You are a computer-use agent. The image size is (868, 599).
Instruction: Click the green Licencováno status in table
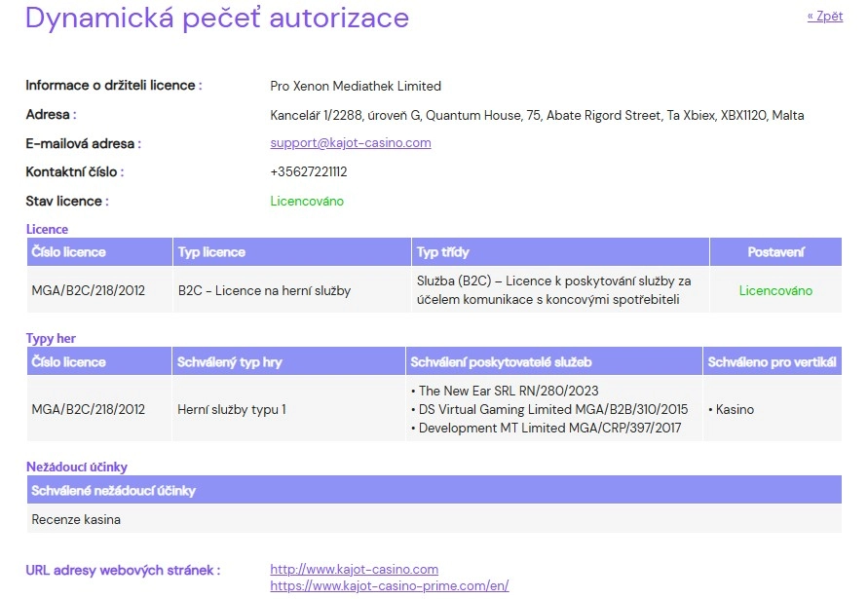click(775, 290)
